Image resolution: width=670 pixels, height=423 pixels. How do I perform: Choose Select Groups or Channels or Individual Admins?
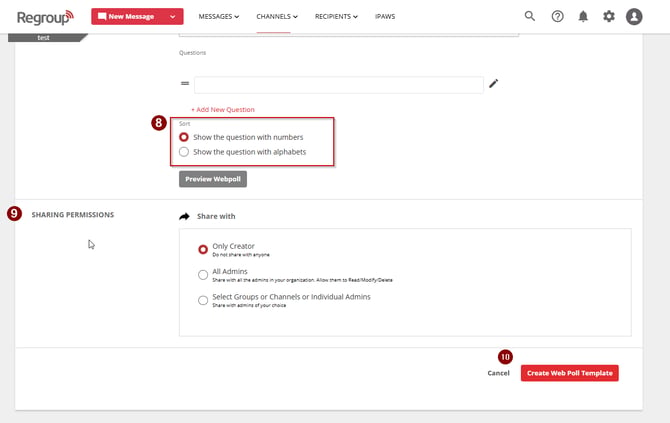(x=203, y=300)
